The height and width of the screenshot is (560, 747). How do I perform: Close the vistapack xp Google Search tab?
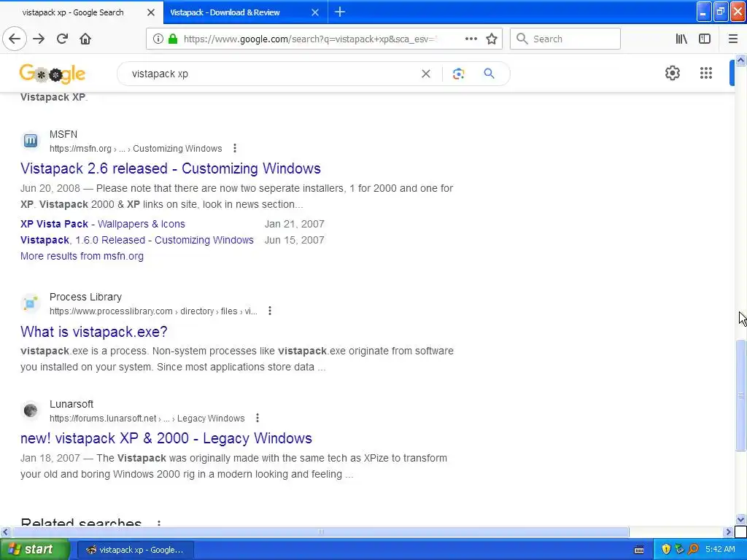click(x=151, y=12)
